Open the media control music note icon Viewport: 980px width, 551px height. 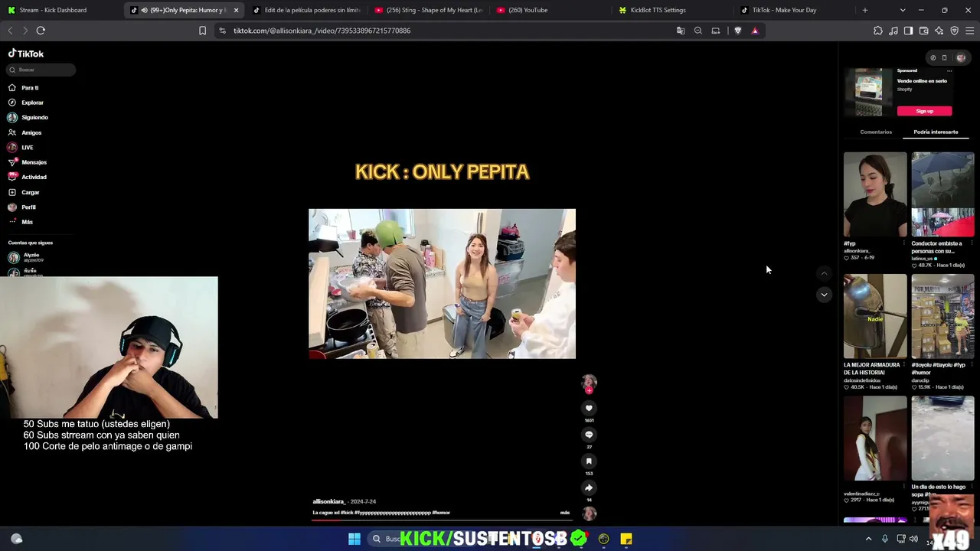(893, 31)
